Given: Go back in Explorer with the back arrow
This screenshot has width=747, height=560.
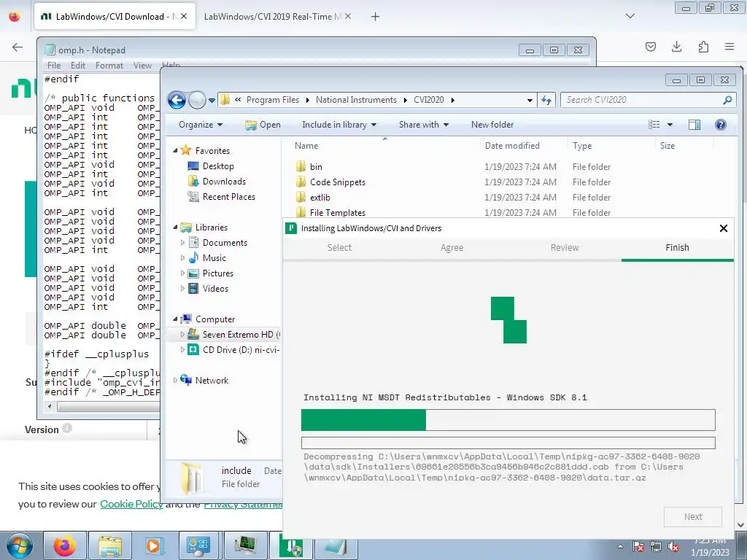Looking at the screenshot, I should point(177,100).
